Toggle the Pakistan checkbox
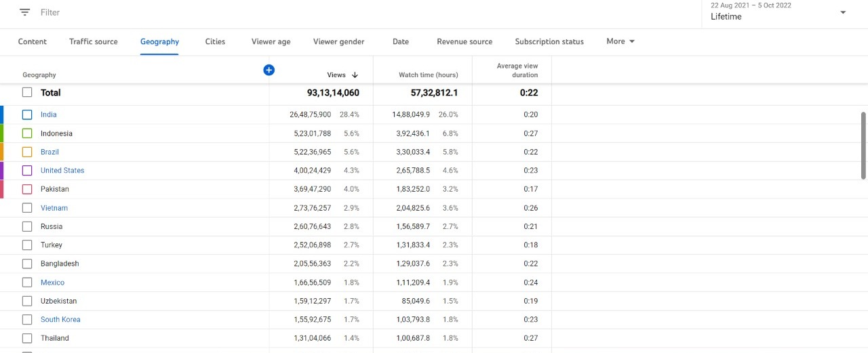Image resolution: width=868 pixels, height=353 pixels. pos(27,189)
